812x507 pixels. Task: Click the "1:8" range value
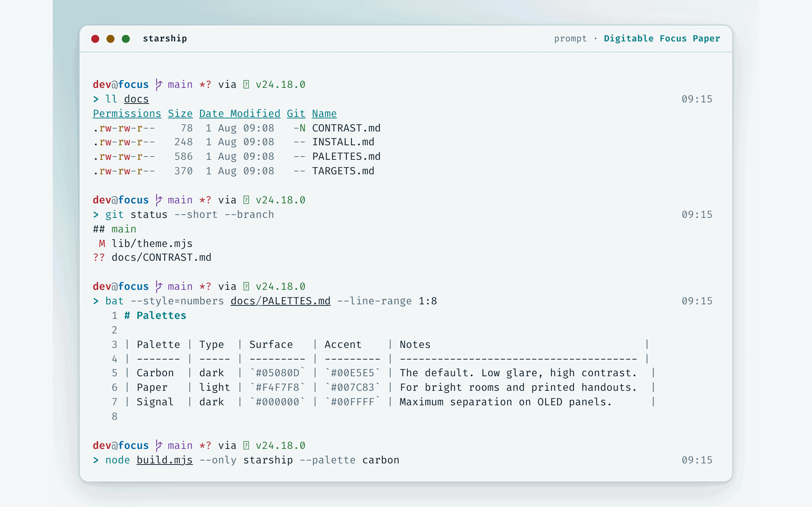[428, 301]
